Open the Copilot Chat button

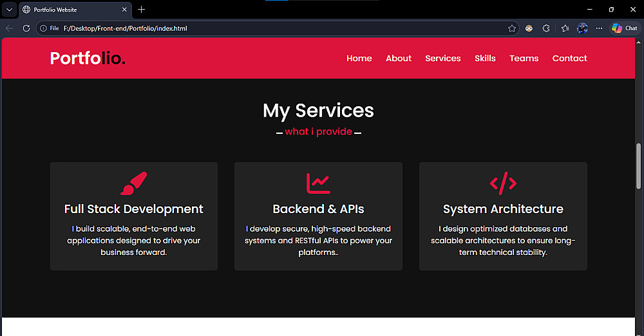tap(625, 28)
